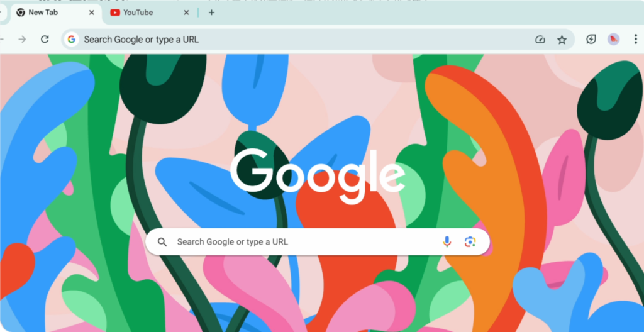Image resolution: width=644 pixels, height=332 pixels.
Task: Click the YouTube favicon on its tab
Action: tap(115, 13)
